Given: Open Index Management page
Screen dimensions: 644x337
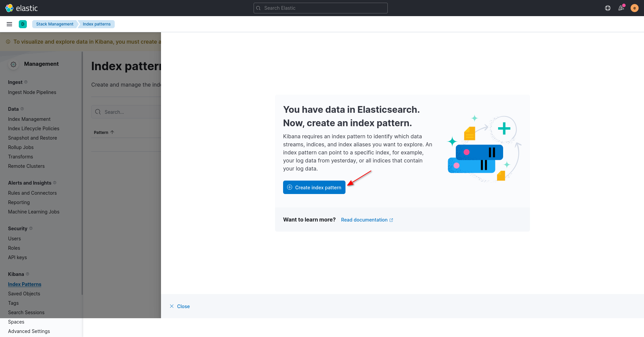Looking at the screenshot, I should 29,119.
